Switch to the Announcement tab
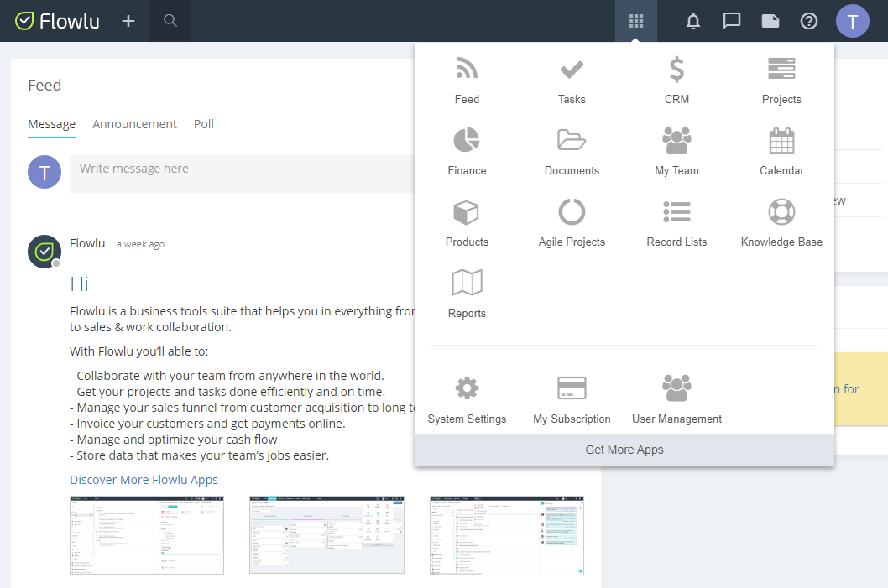888x588 pixels. (135, 124)
